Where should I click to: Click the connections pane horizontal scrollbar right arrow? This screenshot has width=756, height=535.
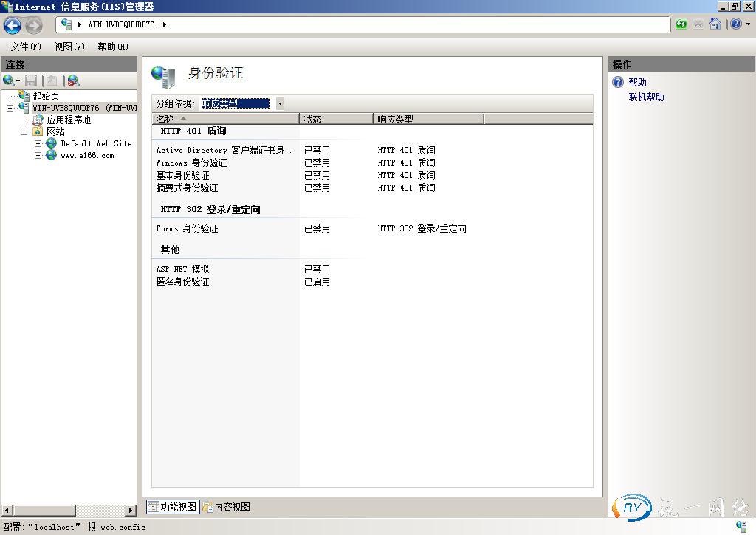coord(132,510)
